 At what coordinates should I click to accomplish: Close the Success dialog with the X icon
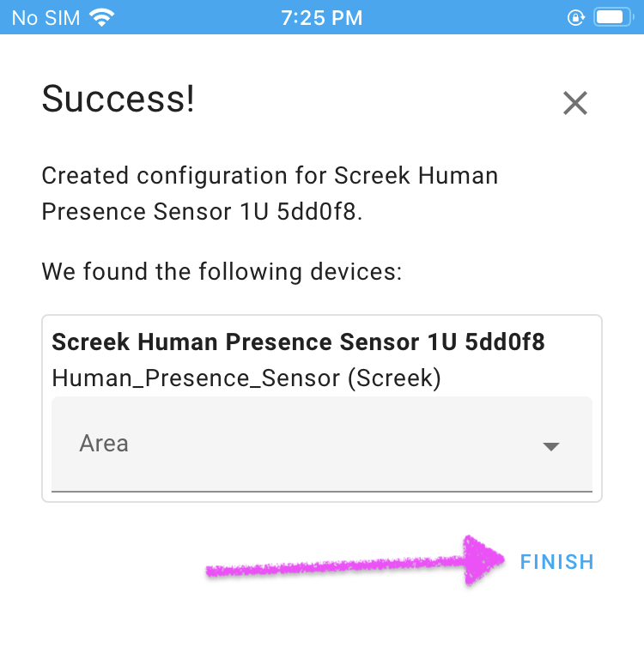(575, 103)
